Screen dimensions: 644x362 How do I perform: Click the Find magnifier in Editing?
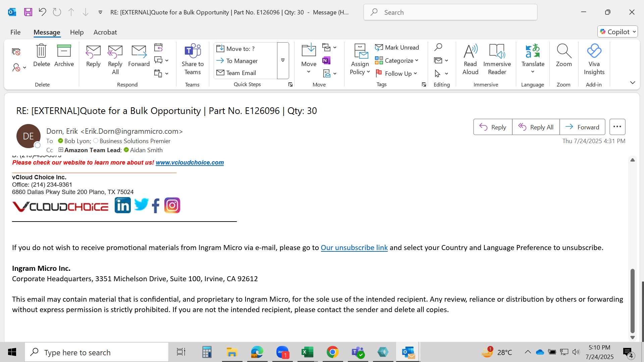pyautogui.click(x=438, y=47)
